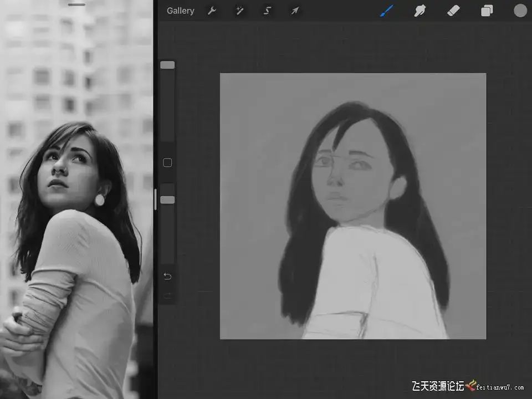
Task: Open the Layers panel
Action: pos(487,11)
